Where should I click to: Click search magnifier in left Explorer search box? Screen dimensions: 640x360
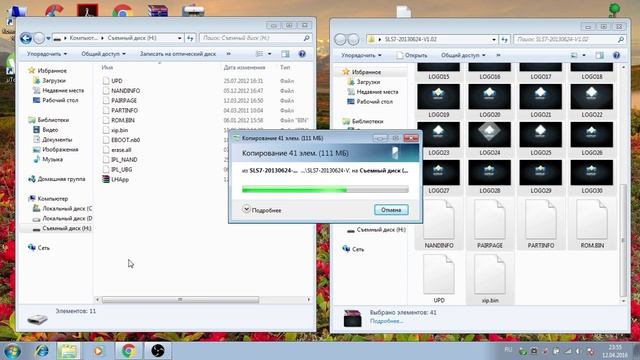tap(307, 38)
